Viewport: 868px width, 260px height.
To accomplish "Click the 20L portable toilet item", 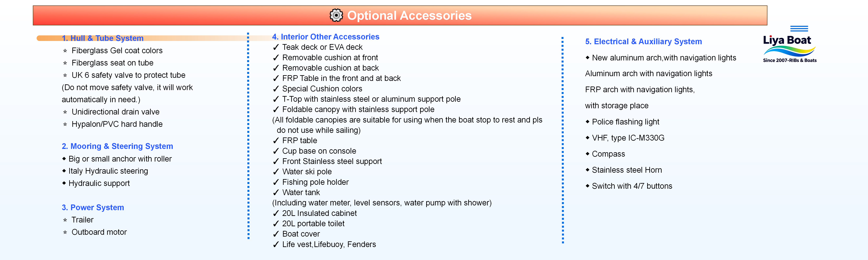I will (x=313, y=224).
